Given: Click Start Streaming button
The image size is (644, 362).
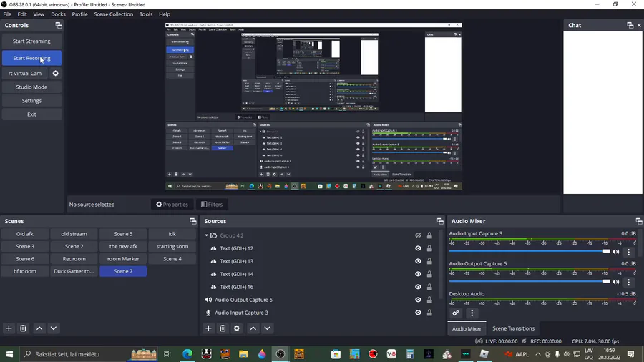Looking at the screenshot, I should click(31, 41).
